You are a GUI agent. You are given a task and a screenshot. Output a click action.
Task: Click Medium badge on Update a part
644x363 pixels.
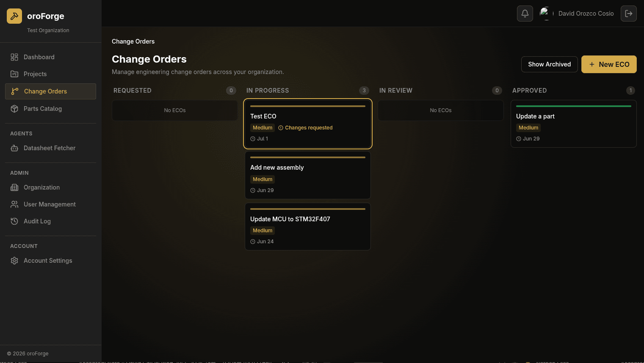528,128
